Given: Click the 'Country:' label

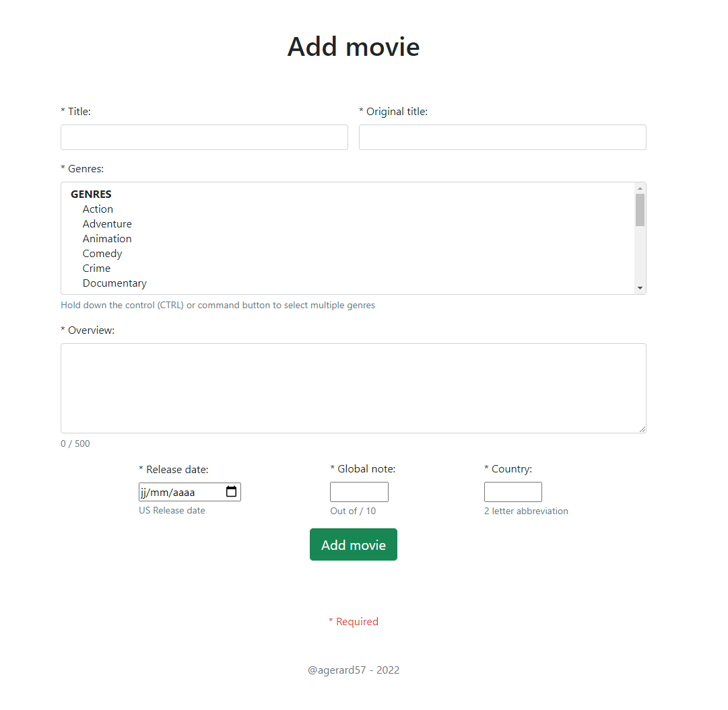Looking at the screenshot, I should click(508, 469).
